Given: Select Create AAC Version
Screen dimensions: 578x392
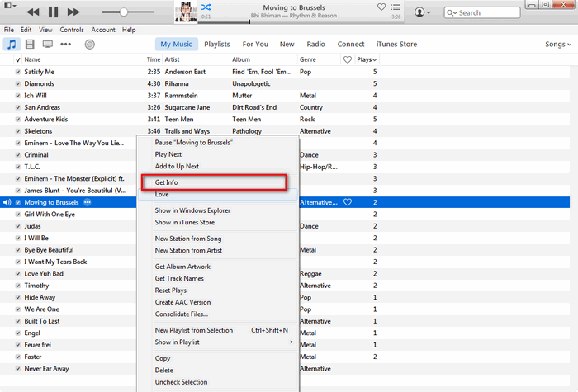Looking at the screenshot, I should 217,302.
